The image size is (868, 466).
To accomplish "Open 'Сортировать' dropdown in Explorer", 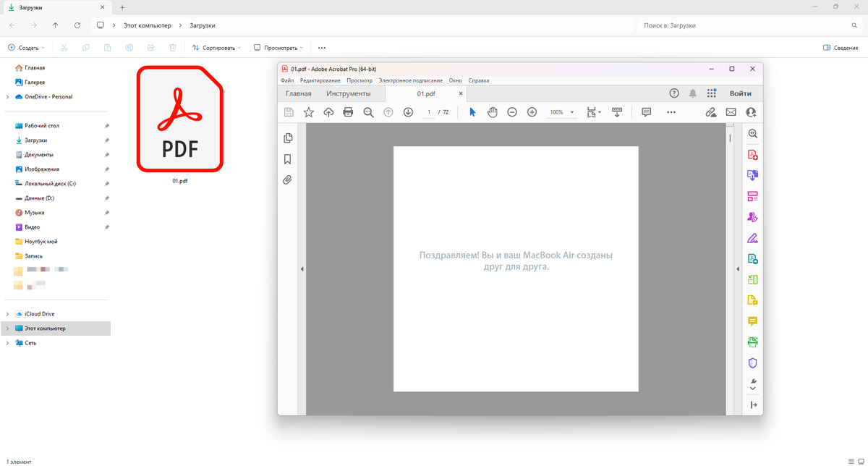I will (x=218, y=48).
